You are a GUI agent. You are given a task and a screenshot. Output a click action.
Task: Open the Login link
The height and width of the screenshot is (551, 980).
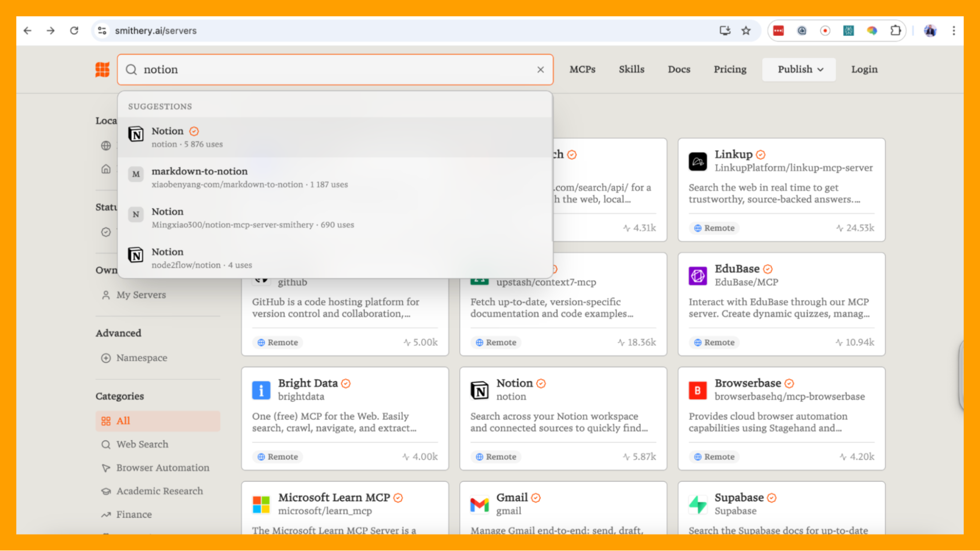pos(864,69)
